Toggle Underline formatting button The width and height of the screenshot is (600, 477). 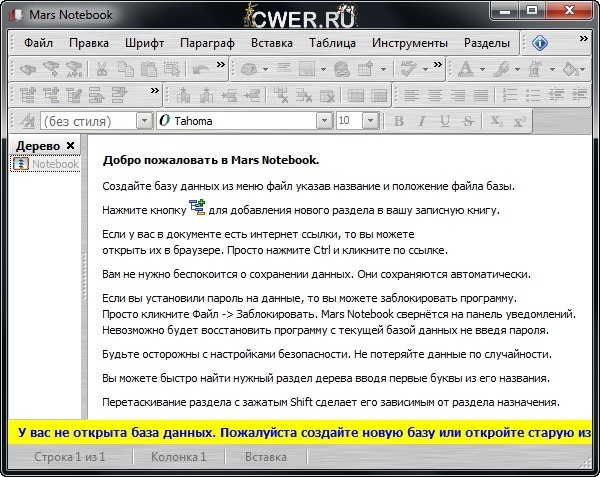(445, 121)
